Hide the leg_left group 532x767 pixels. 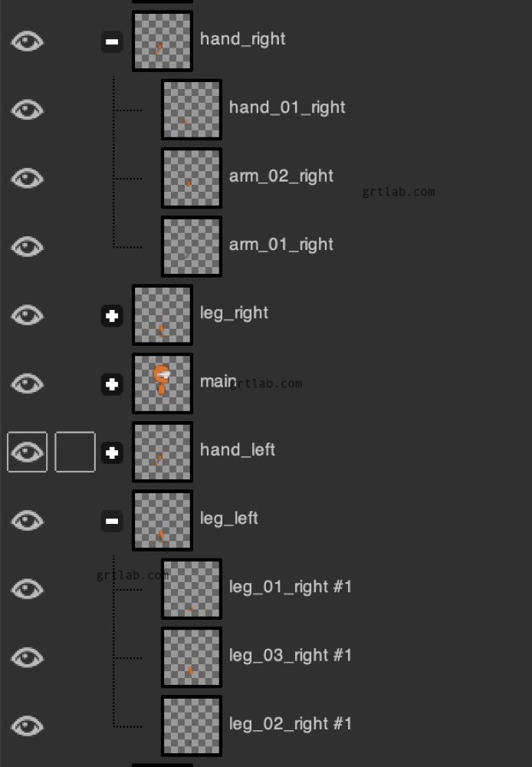coord(27,520)
